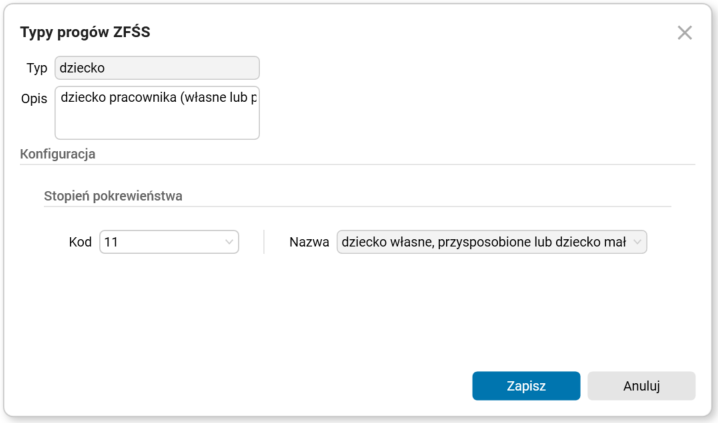Click the 'Opis' label
Image resolution: width=718 pixels, height=423 pixels.
[34, 99]
